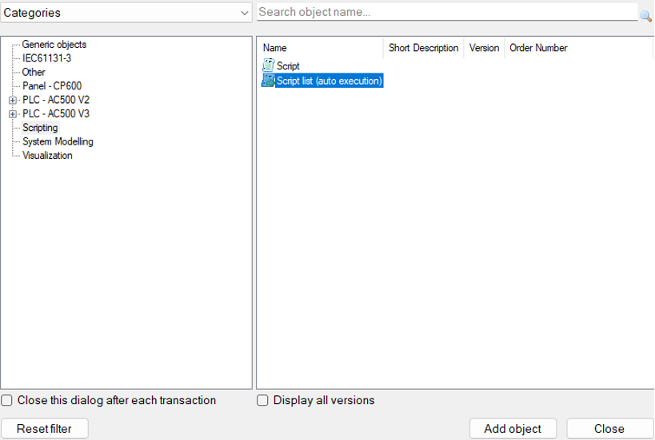This screenshot has width=655, height=440.
Task: Click in the Search object name field
Action: tap(445, 12)
